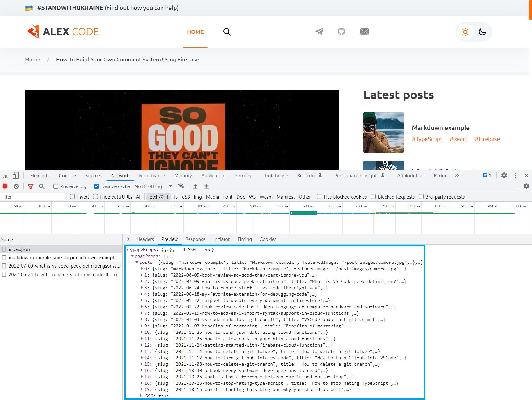Expand post entry 0 in the Preview pane
This screenshot has width=532, height=400.
142,269
